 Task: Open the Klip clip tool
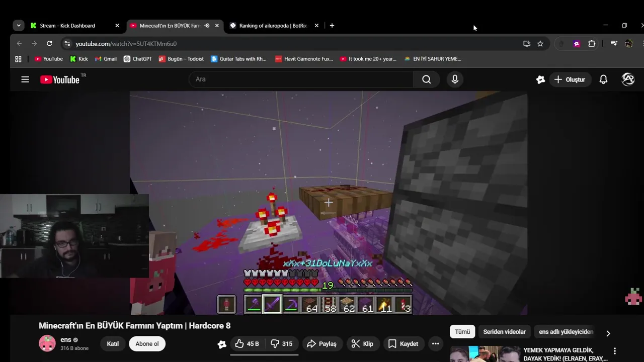(x=362, y=344)
